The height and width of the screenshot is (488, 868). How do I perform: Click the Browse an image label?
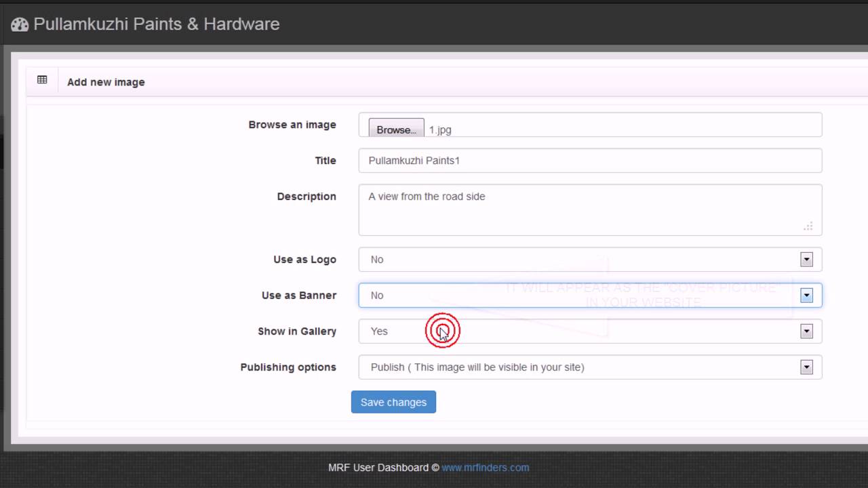point(292,125)
